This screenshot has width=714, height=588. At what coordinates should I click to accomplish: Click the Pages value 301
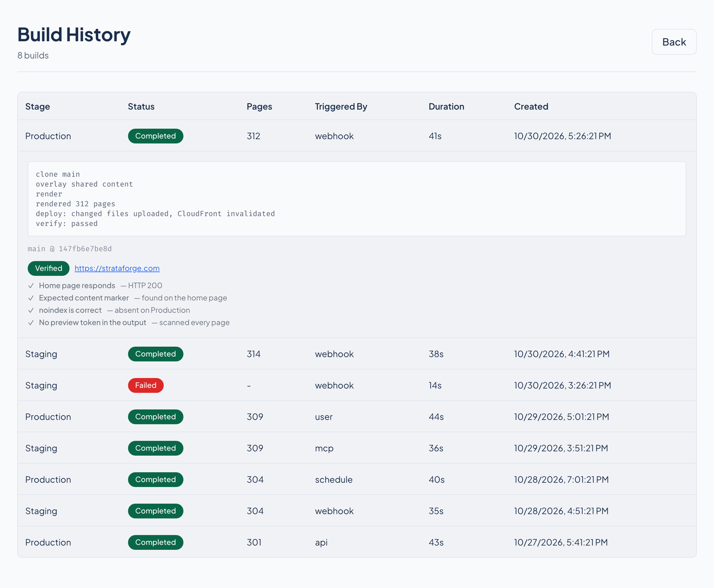tap(254, 542)
